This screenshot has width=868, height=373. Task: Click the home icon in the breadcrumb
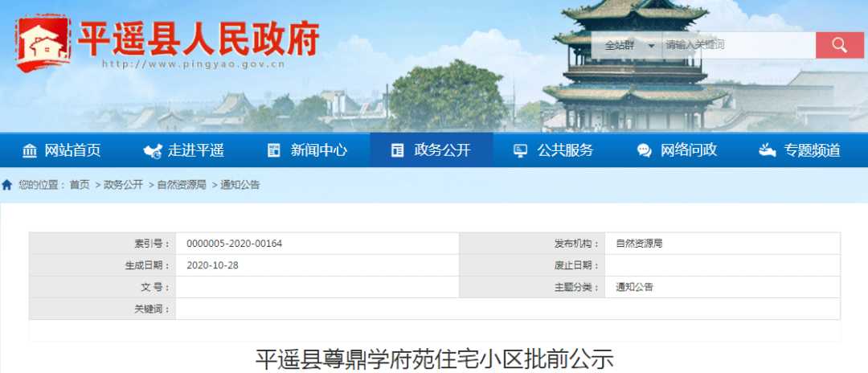point(6,185)
